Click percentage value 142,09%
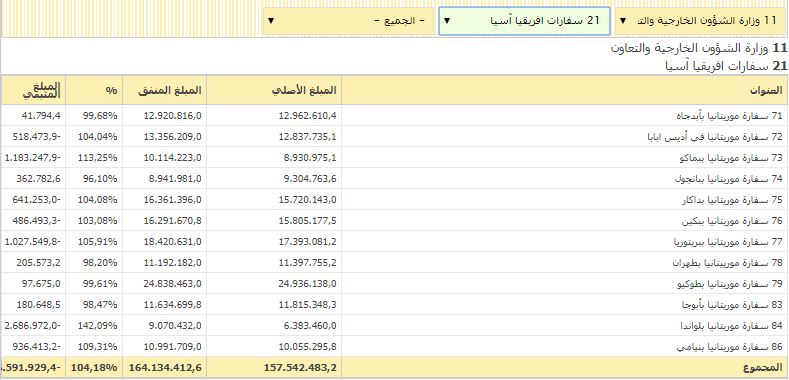Screen dimensions: 789x380 98,326
